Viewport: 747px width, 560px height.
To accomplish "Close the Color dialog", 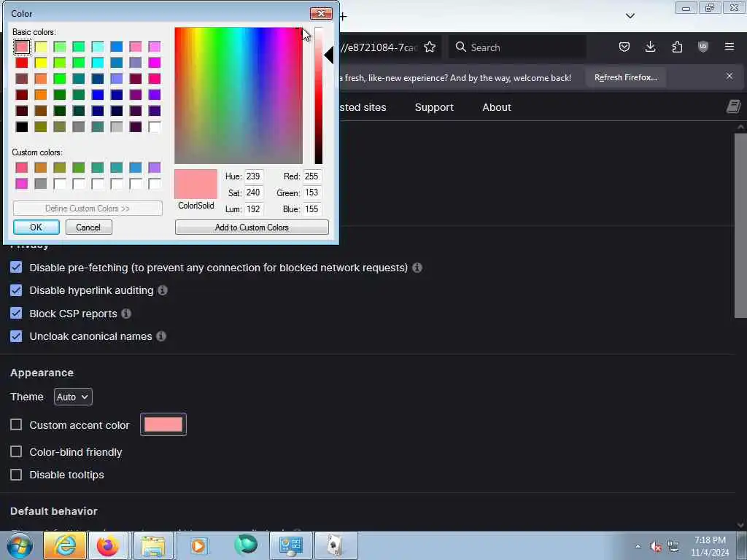I will point(321,13).
